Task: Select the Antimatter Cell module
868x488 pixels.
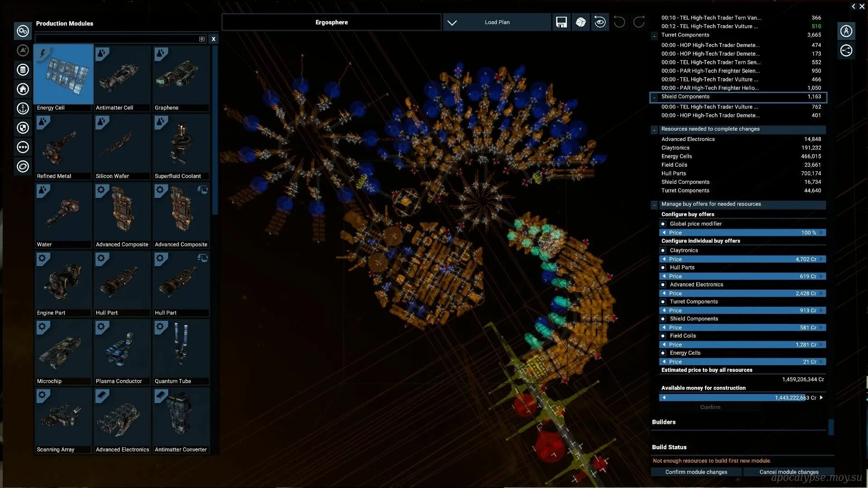Action: coord(122,78)
